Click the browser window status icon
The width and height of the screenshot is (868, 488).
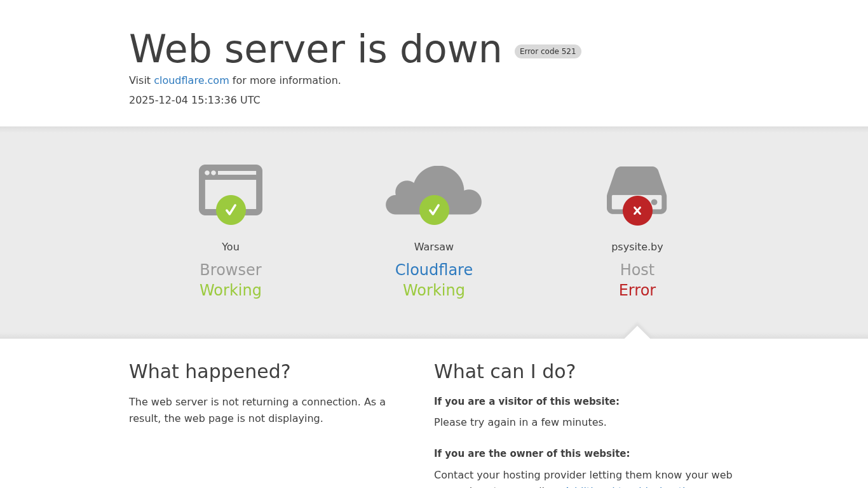[x=231, y=194]
